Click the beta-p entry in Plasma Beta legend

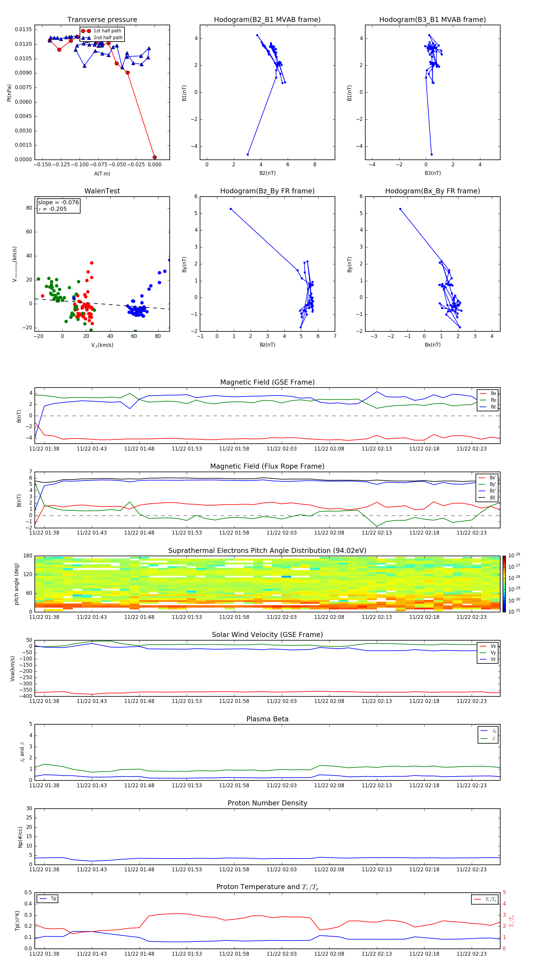[488, 731]
